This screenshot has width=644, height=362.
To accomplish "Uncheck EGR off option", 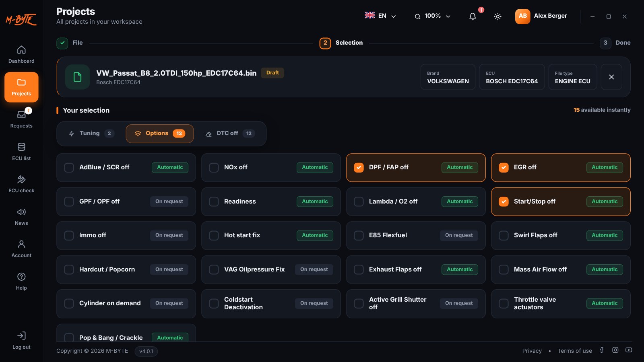I will point(504,167).
